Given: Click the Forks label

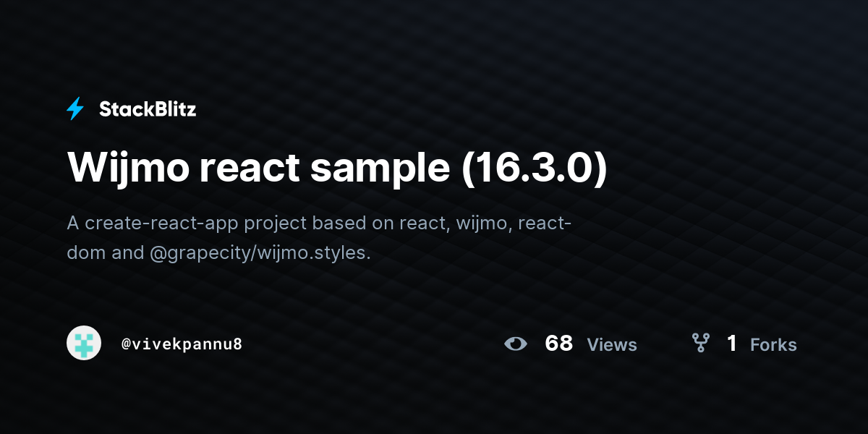Looking at the screenshot, I should pos(773,345).
